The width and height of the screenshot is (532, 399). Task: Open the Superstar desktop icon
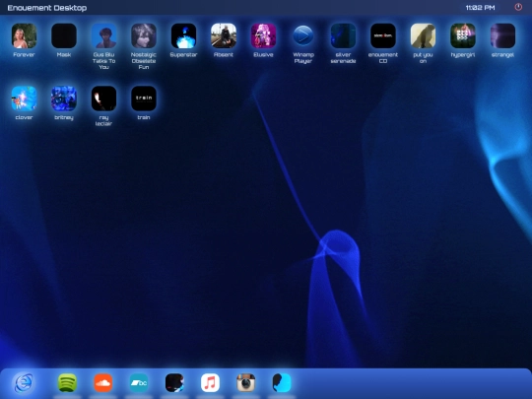pos(183,35)
